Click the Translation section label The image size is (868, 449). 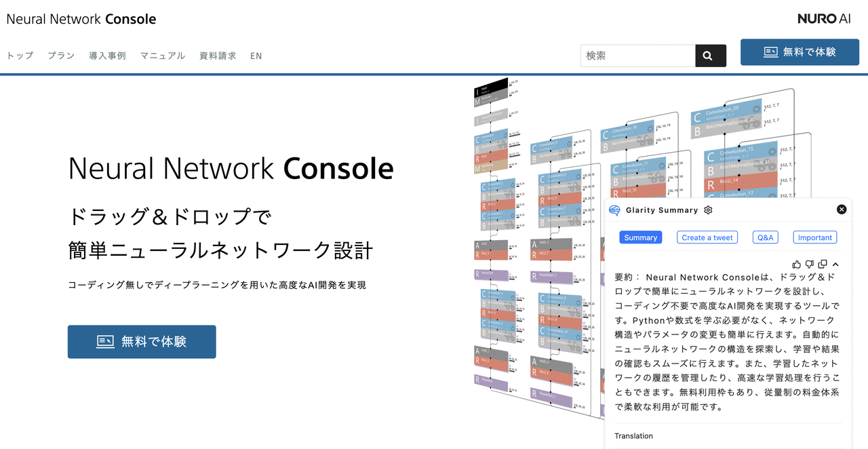(633, 436)
